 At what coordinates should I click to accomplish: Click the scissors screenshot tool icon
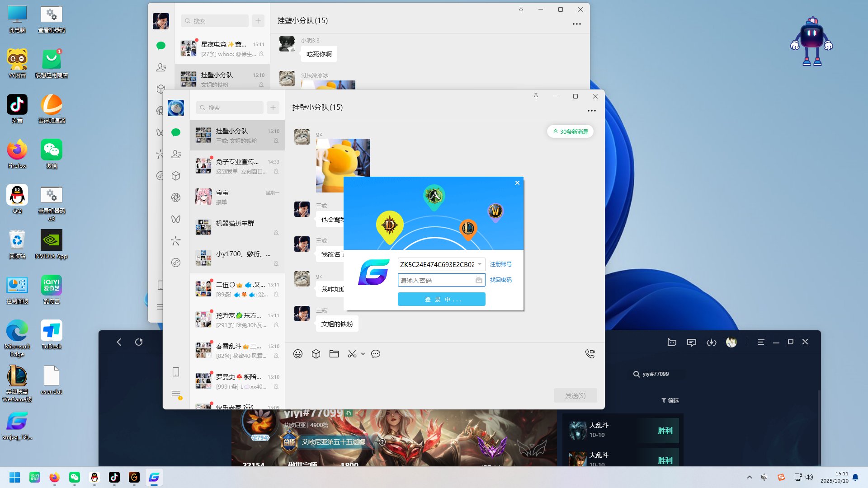[352, 354]
